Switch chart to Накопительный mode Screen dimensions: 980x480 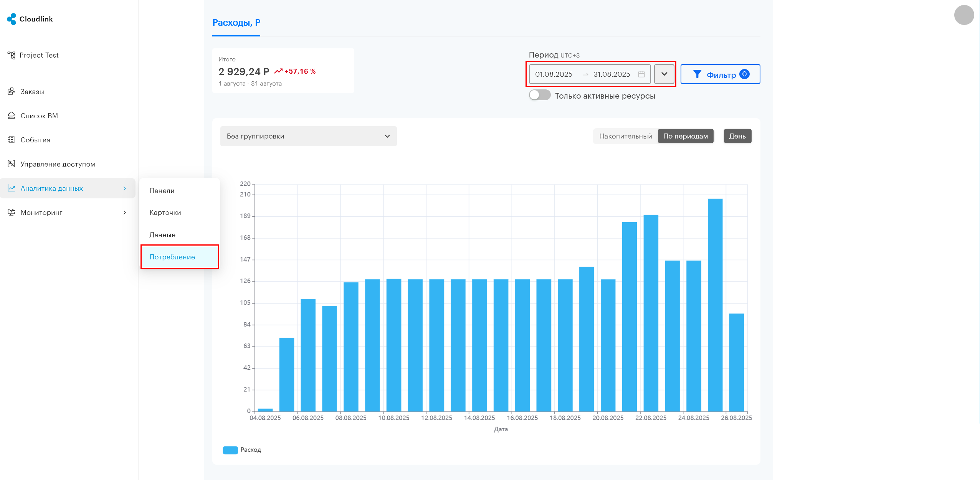[x=625, y=136]
